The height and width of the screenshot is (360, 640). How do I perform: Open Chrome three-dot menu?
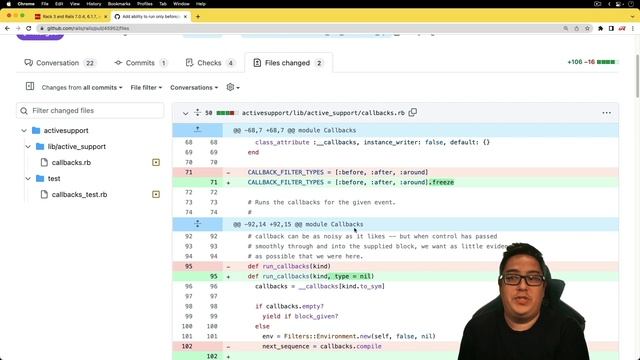633,28
